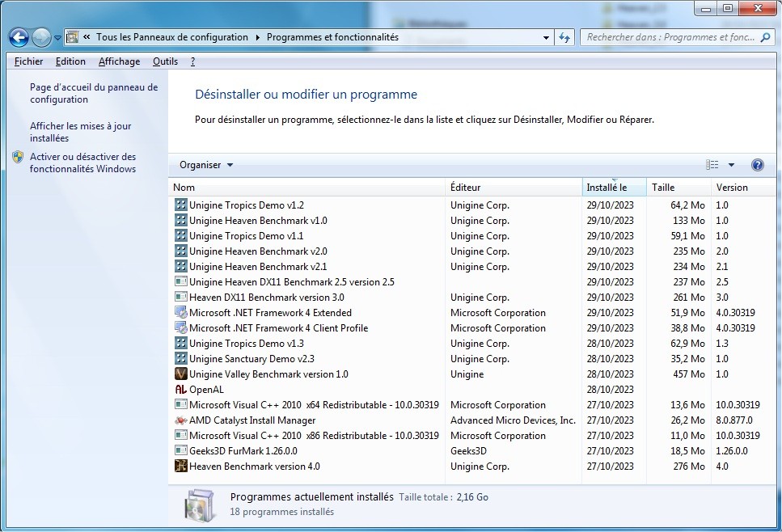Open the recent pages dropdown arrow
This screenshot has height=532, width=782.
pos(57,37)
